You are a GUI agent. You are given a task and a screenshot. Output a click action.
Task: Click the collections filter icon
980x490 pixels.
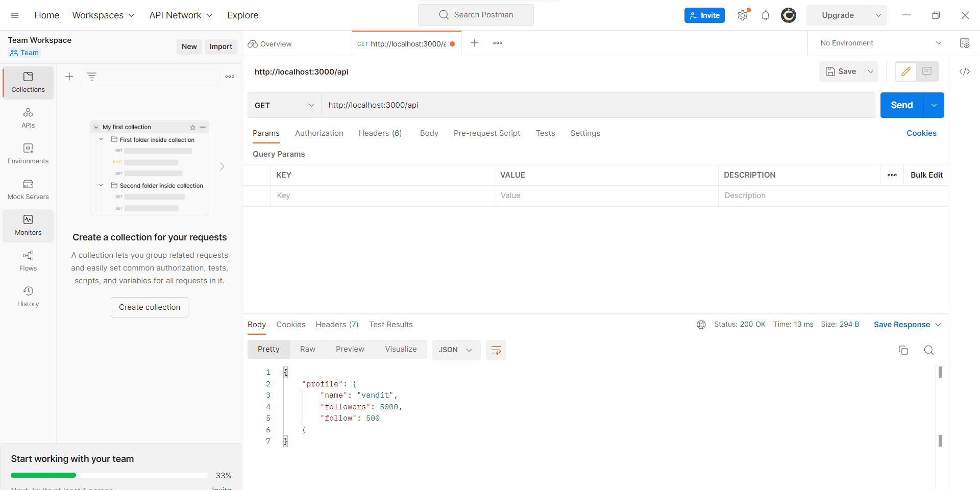point(92,77)
